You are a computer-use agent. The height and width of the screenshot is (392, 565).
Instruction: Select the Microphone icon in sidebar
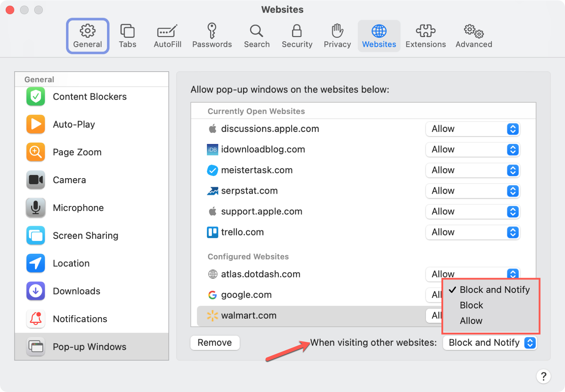pos(36,207)
